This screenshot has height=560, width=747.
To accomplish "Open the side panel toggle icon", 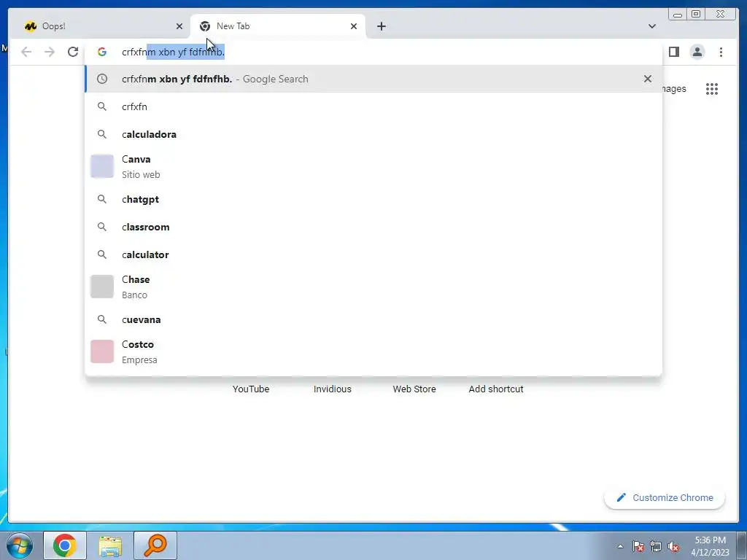I will pyautogui.click(x=673, y=52).
